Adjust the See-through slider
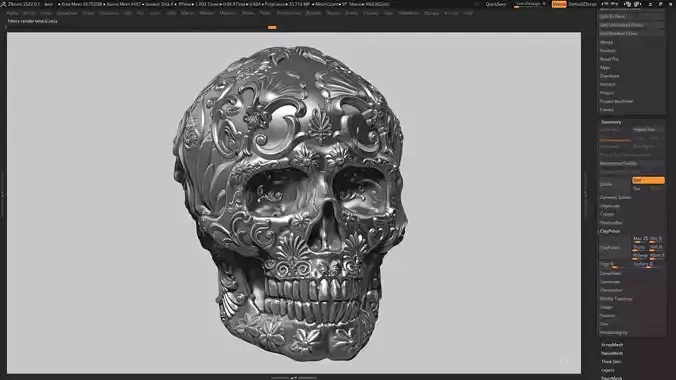 click(x=531, y=4)
